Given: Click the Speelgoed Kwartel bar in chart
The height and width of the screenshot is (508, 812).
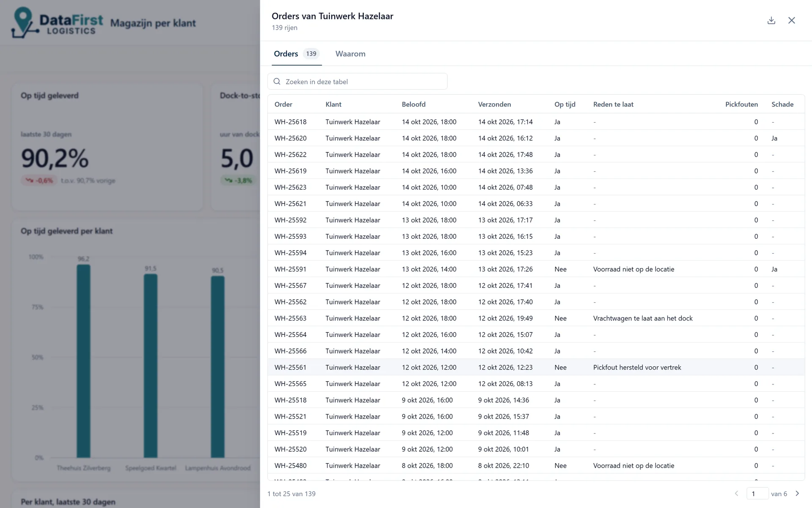Looking at the screenshot, I should click(151, 366).
